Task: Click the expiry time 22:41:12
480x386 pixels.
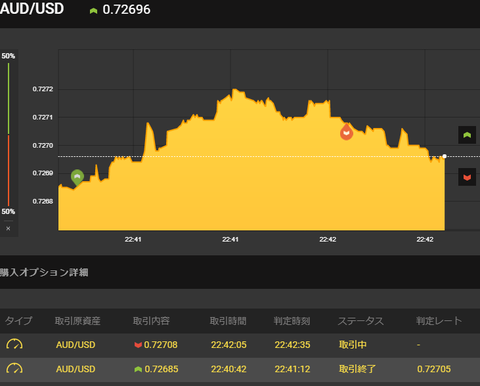Action: pyautogui.click(x=292, y=369)
